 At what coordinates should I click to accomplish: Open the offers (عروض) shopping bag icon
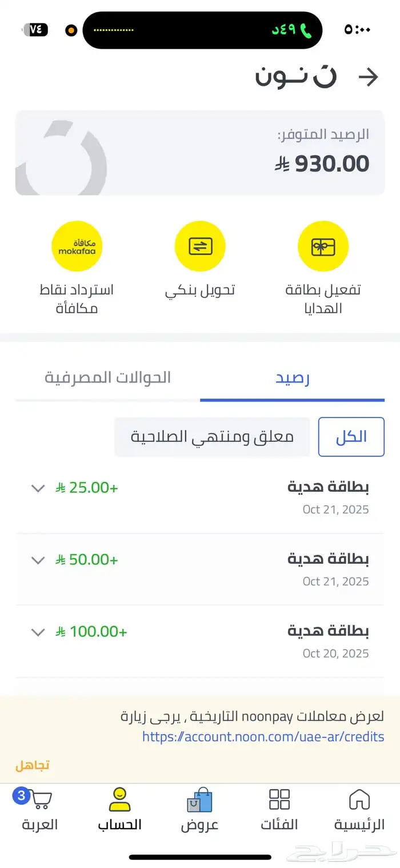[199, 800]
